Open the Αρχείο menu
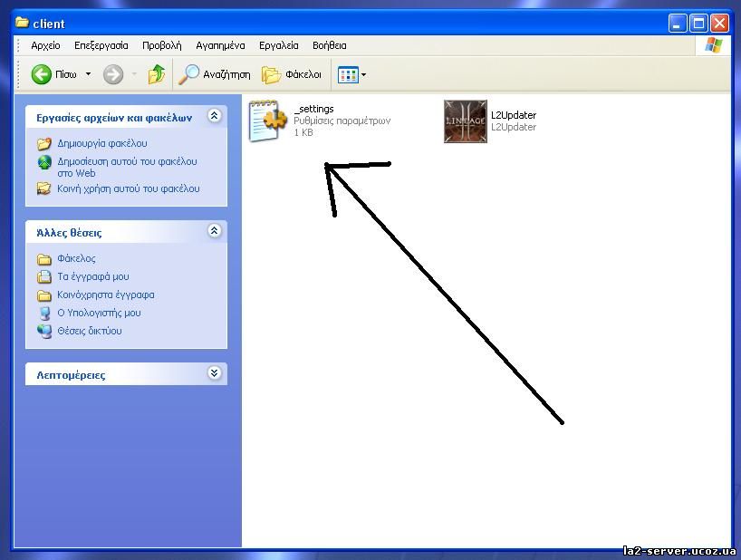Image resolution: width=741 pixels, height=560 pixels. (45, 45)
